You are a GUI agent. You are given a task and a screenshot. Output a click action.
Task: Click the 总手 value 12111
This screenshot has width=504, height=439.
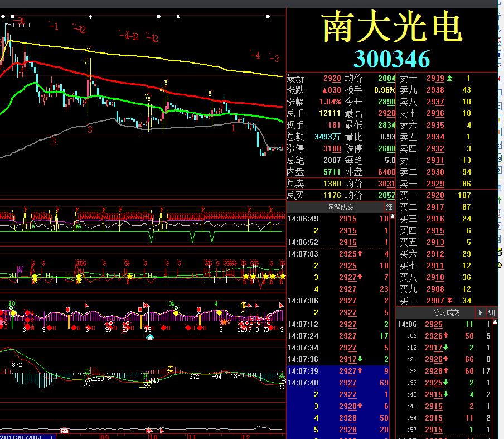[x=329, y=114]
